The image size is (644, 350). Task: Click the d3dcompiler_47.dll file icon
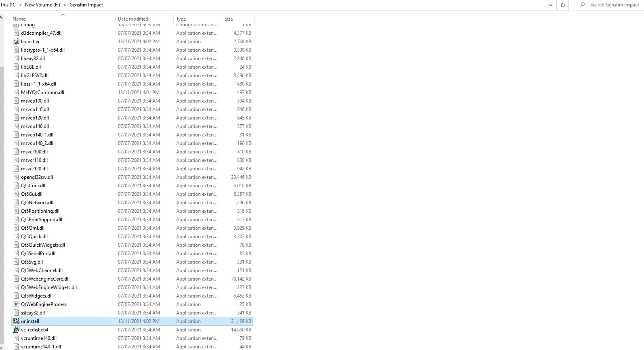[x=16, y=33]
